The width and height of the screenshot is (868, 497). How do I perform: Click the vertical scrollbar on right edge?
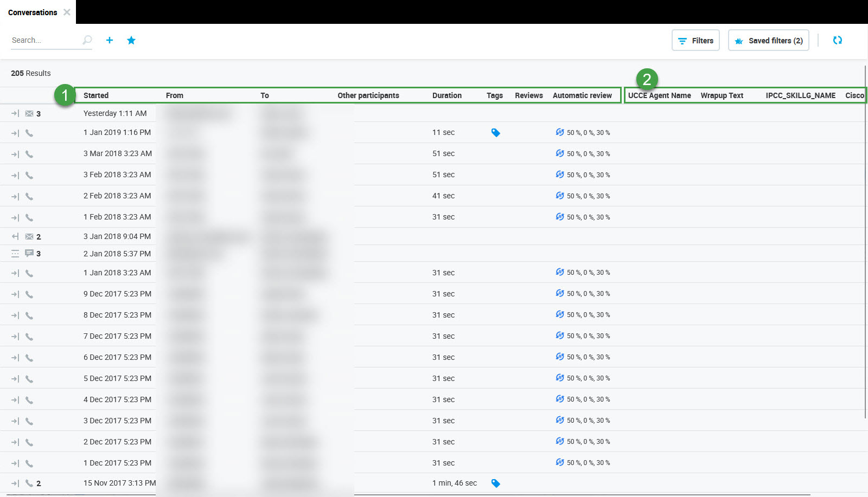pyautogui.click(x=865, y=244)
